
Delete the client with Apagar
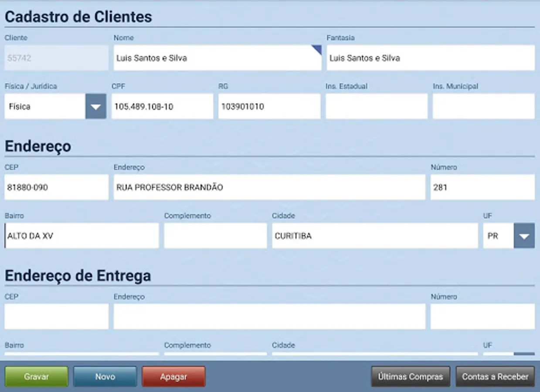pyautogui.click(x=173, y=377)
